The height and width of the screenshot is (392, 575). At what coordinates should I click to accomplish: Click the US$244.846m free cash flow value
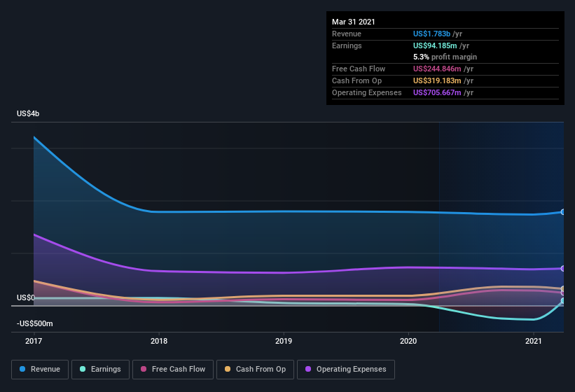tap(437, 69)
